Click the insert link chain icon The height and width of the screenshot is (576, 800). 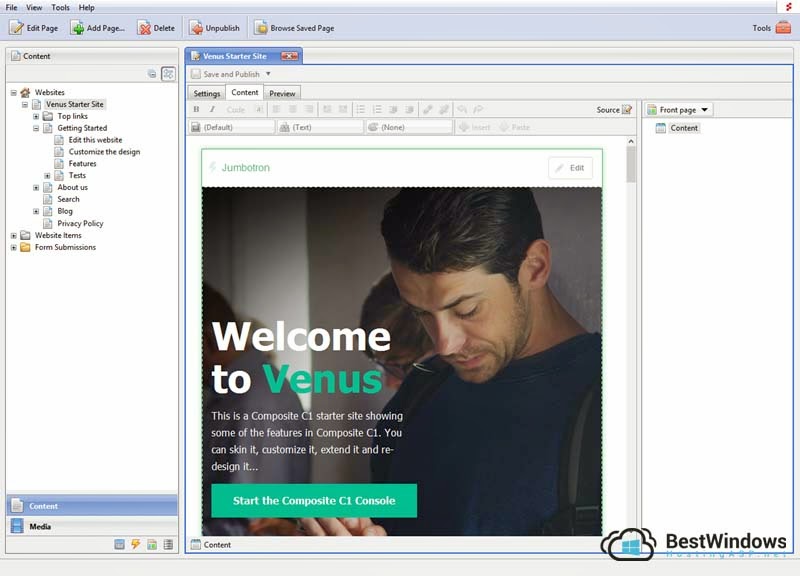click(428, 109)
